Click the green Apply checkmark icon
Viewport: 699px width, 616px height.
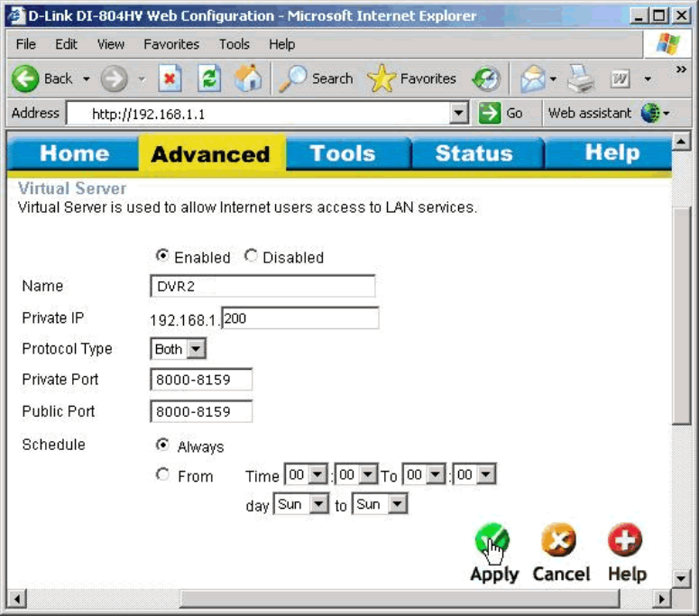tap(492, 539)
